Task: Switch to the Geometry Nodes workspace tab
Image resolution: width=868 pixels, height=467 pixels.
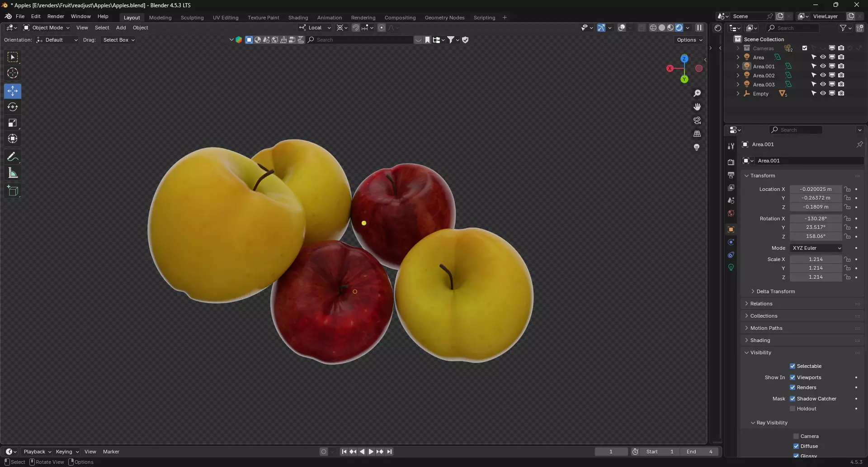Action: (x=444, y=18)
